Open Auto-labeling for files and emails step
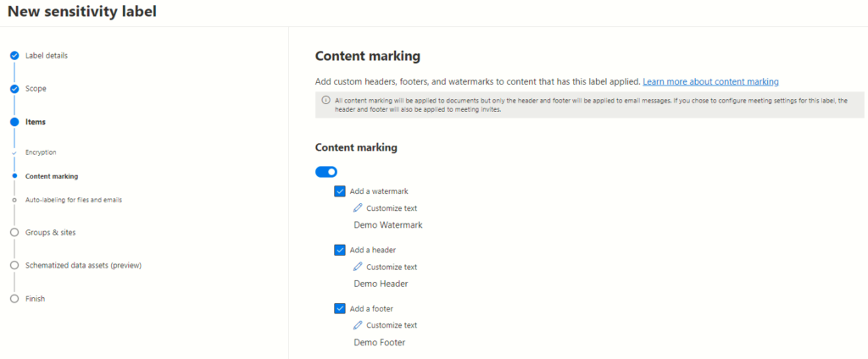Viewport: 868px width, 359px height. coord(74,200)
